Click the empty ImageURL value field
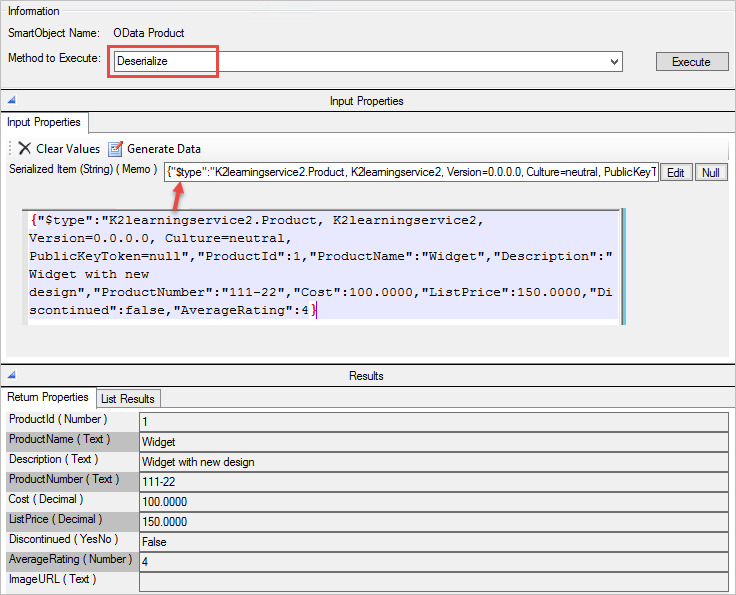Image resolution: width=736 pixels, height=595 pixels. click(x=433, y=581)
